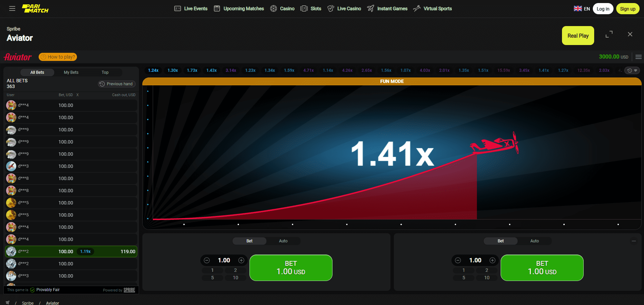Increase left bet amount with plus

241,260
